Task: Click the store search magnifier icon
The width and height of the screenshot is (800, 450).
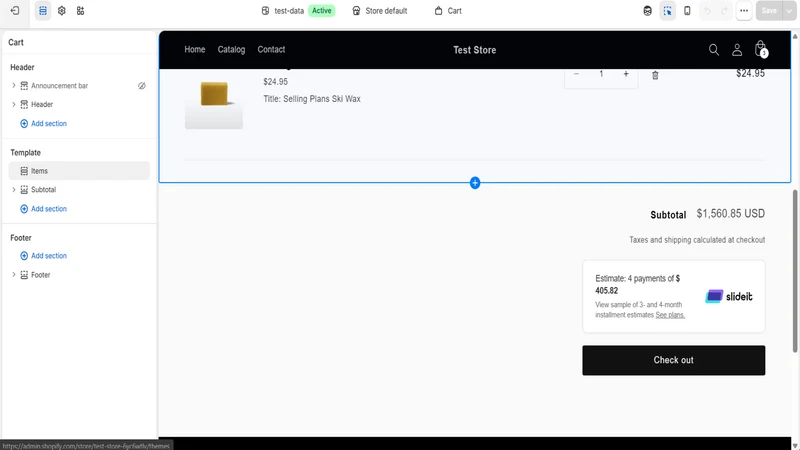Action: coord(714,49)
